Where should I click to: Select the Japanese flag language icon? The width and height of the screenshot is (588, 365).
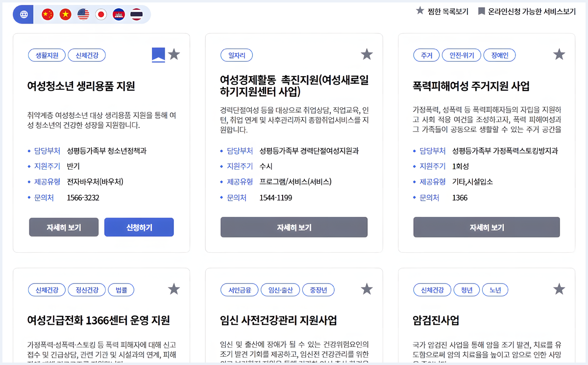(x=101, y=14)
